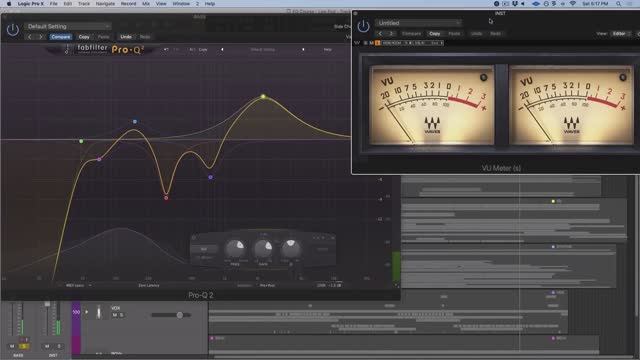Open the Default Setting preset dropdown
The width and height of the screenshot is (640, 360).
point(67,26)
